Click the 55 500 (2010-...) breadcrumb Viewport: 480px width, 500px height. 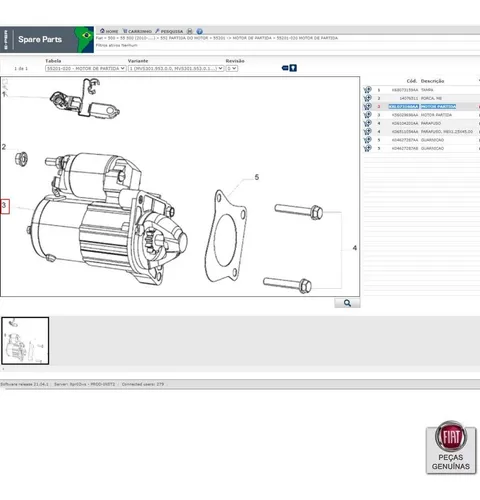(x=137, y=38)
